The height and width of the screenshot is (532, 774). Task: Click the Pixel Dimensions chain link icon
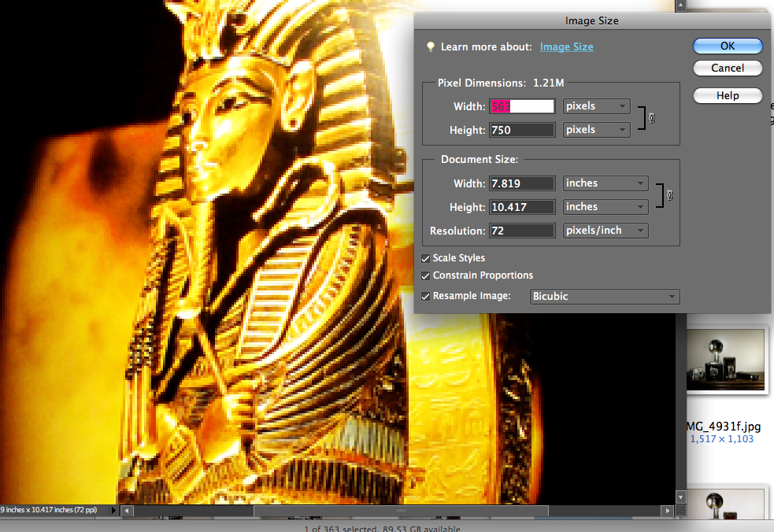point(651,119)
